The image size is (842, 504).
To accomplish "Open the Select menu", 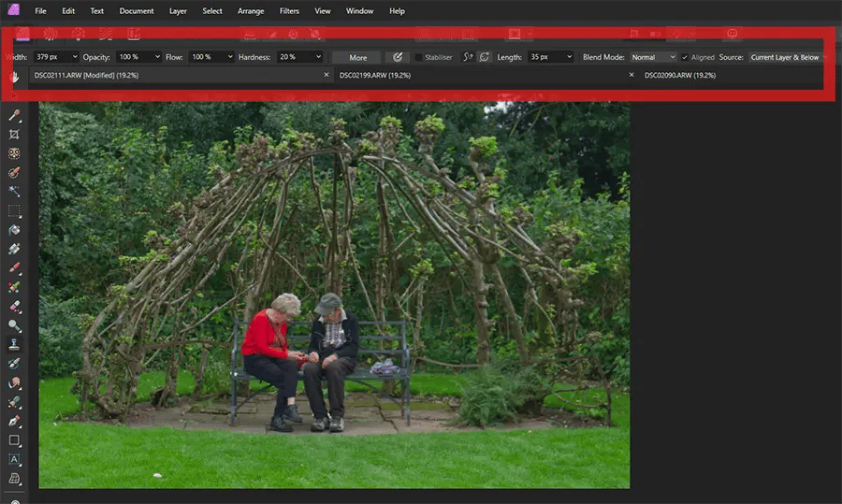I will (212, 10).
